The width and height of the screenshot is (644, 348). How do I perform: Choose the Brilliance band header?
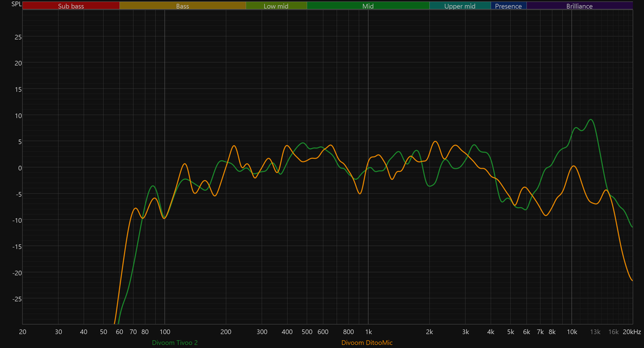[580, 6]
